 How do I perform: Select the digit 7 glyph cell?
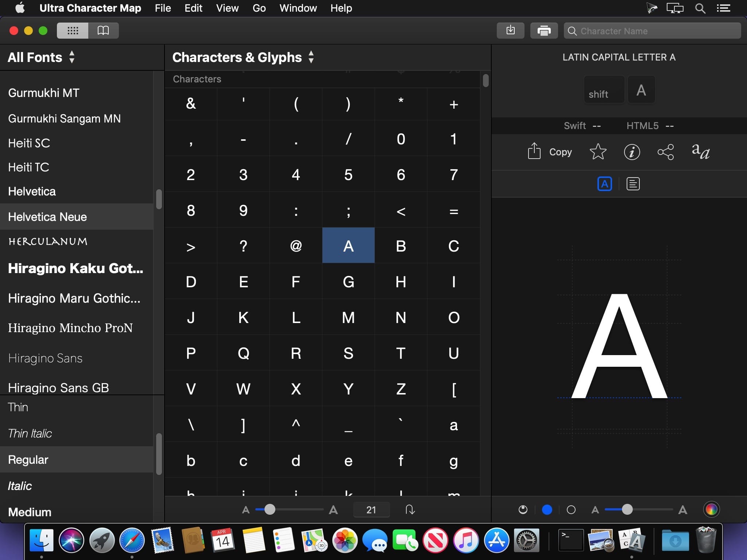(453, 174)
